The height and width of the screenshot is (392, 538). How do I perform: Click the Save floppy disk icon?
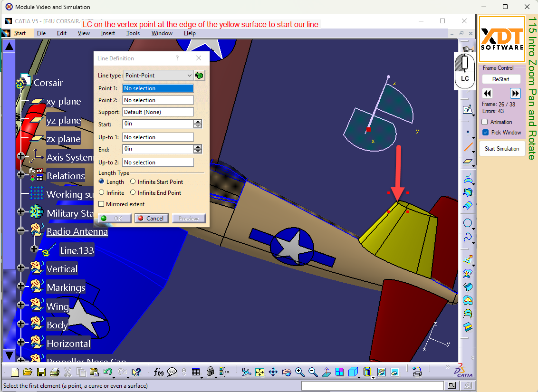click(x=41, y=372)
